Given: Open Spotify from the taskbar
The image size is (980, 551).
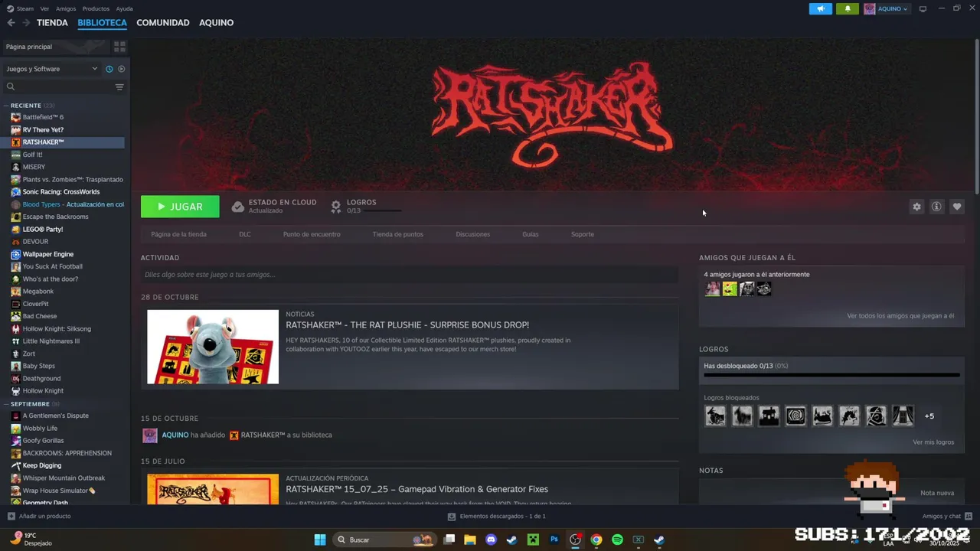Looking at the screenshot, I should (617, 540).
